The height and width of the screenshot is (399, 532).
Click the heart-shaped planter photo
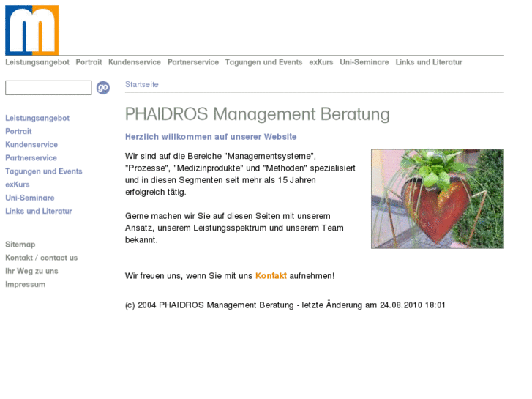point(438,198)
